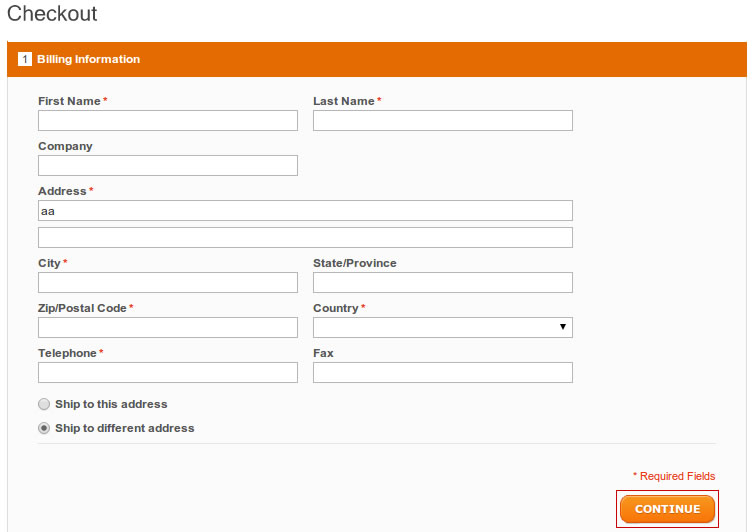Screen dimensions: 753x532
Task: Click the 'Ship to different address' label text
Action: [x=125, y=428]
